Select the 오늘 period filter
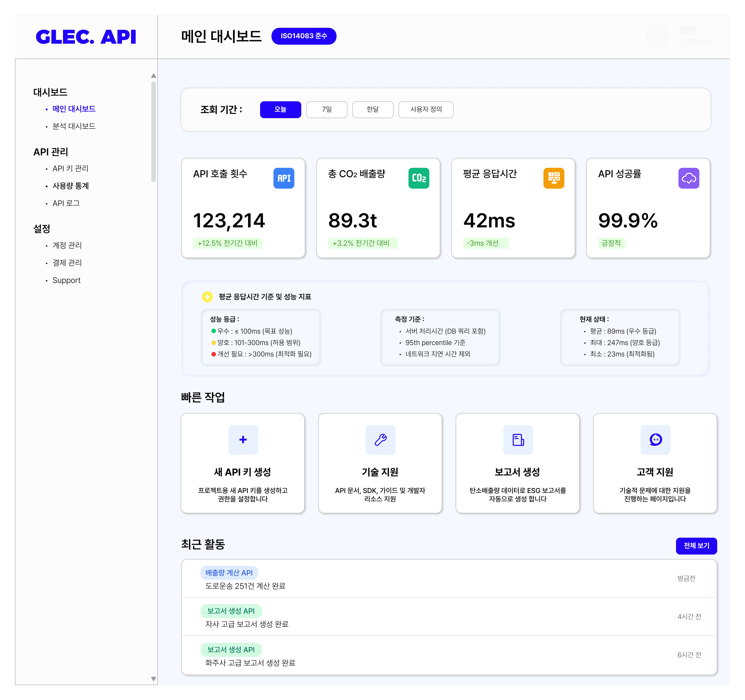 click(x=280, y=109)
